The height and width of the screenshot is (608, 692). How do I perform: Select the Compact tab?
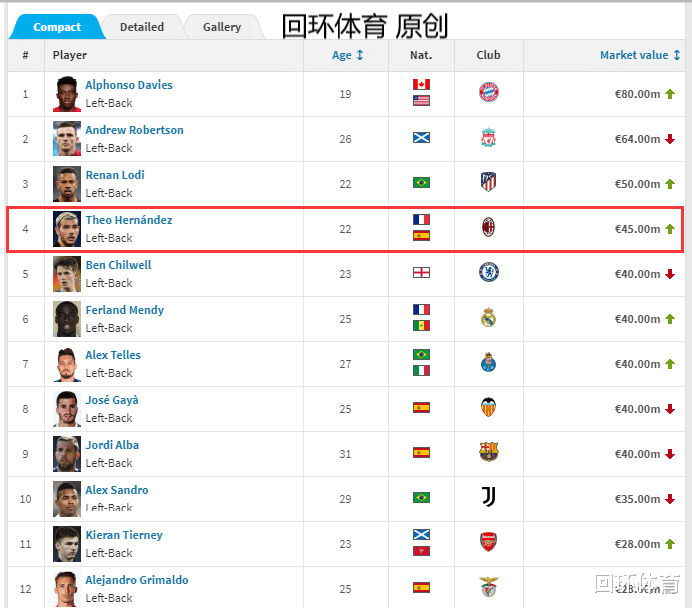[x=57, y=27]
